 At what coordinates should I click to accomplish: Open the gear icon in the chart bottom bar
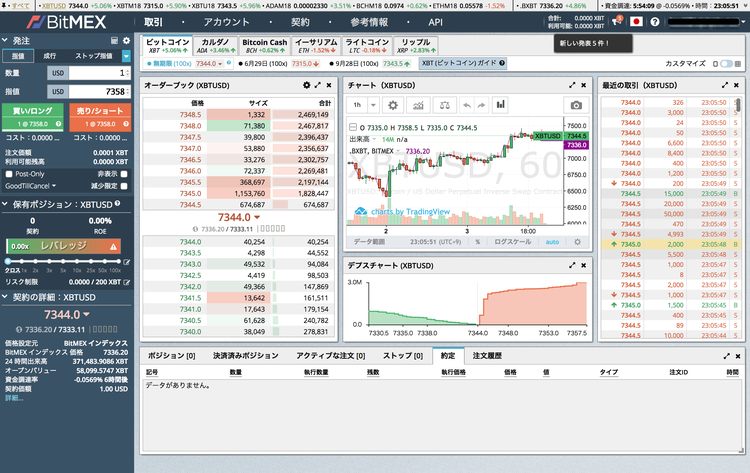point(577,242)
